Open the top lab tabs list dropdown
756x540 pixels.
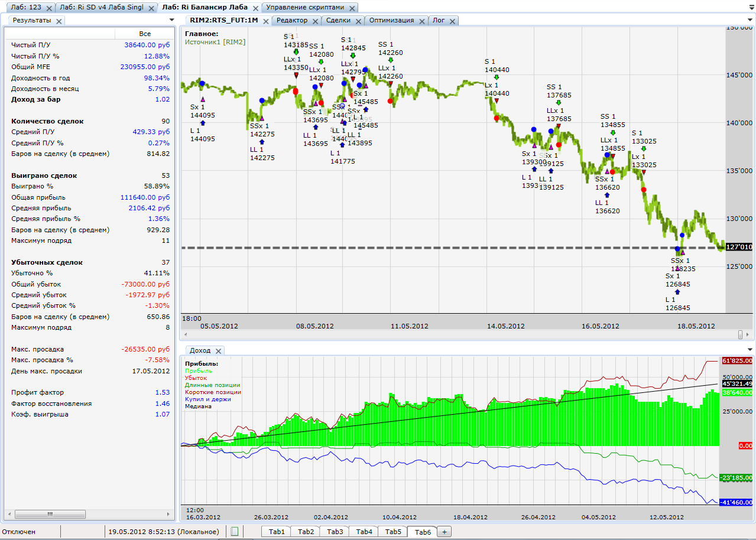click(751, 8)
